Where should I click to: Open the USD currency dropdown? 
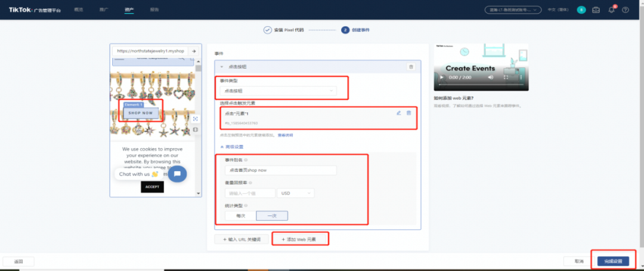point(296,193)
